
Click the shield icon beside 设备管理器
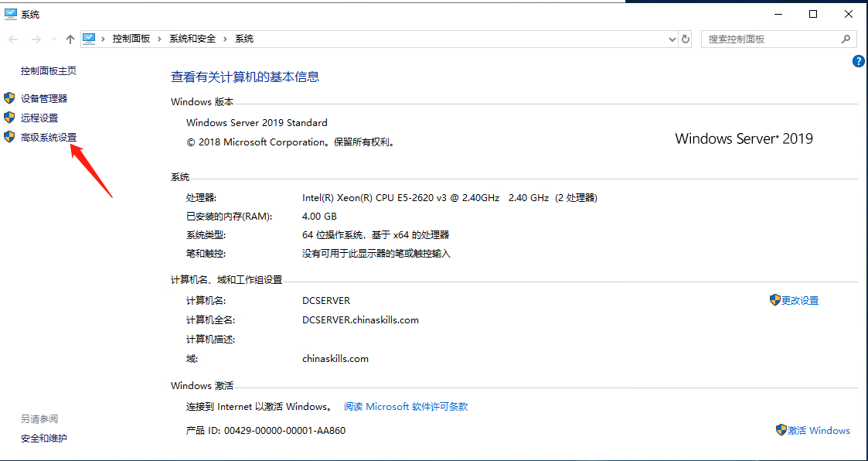click(9, 99)
